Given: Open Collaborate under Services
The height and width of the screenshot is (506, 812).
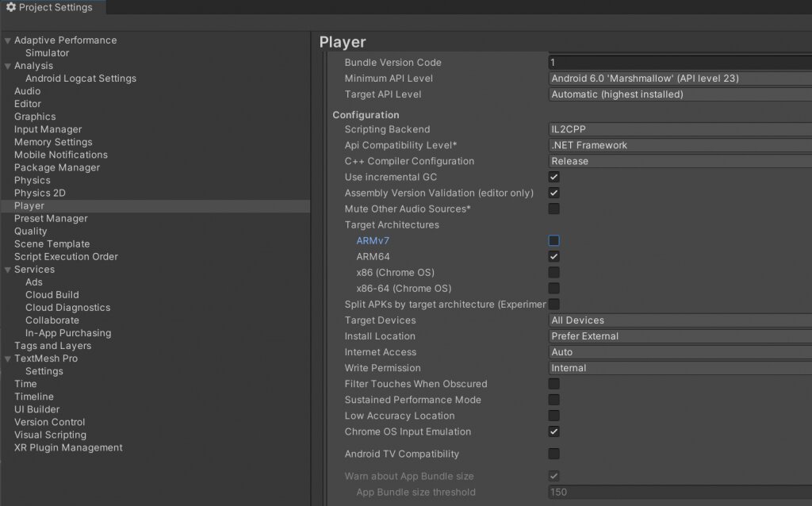Looking at the screenshot, I should point(52,320).
